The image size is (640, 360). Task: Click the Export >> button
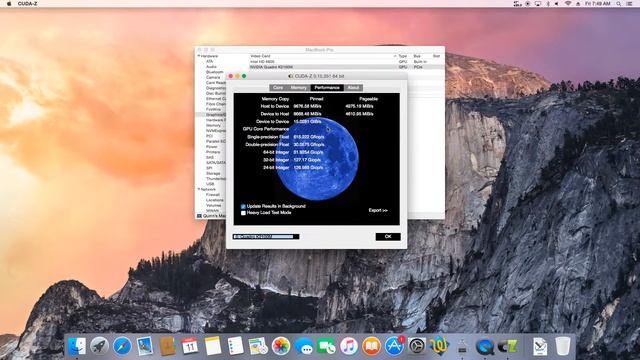point(378,211)
